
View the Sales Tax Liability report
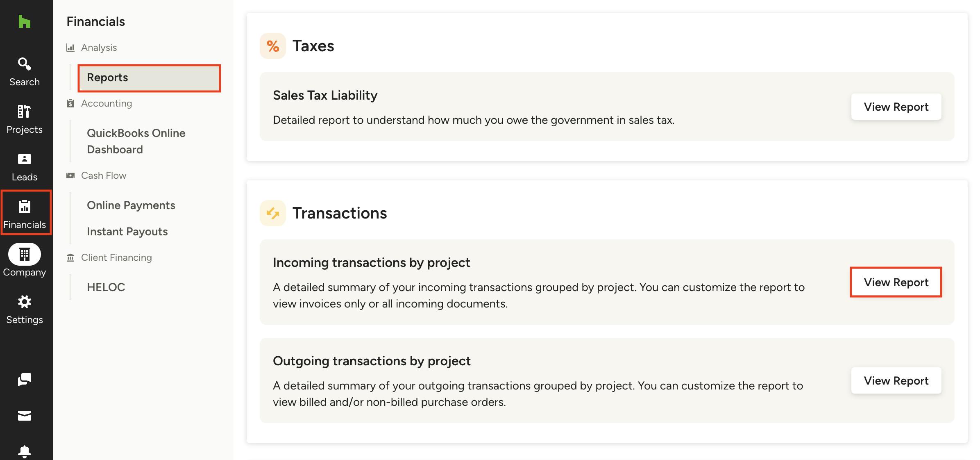point(896,107)
